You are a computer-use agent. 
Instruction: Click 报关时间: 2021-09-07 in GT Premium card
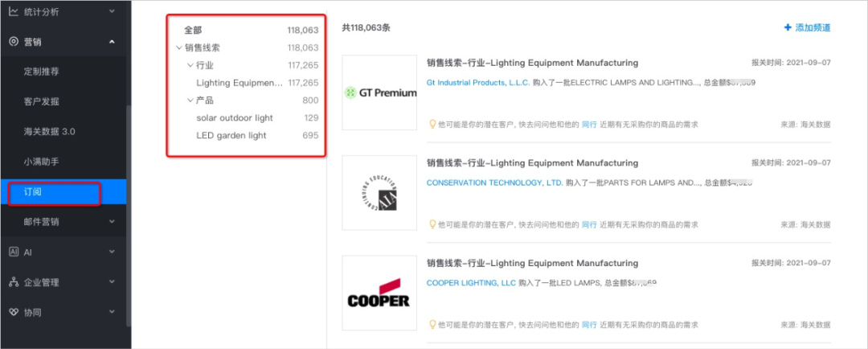coord(791,64)
